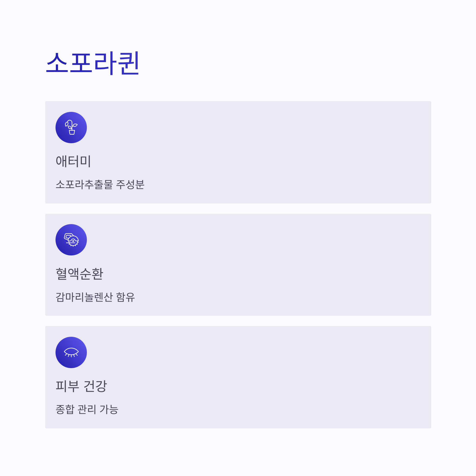Click the closed eye icon

pos(71,352)
